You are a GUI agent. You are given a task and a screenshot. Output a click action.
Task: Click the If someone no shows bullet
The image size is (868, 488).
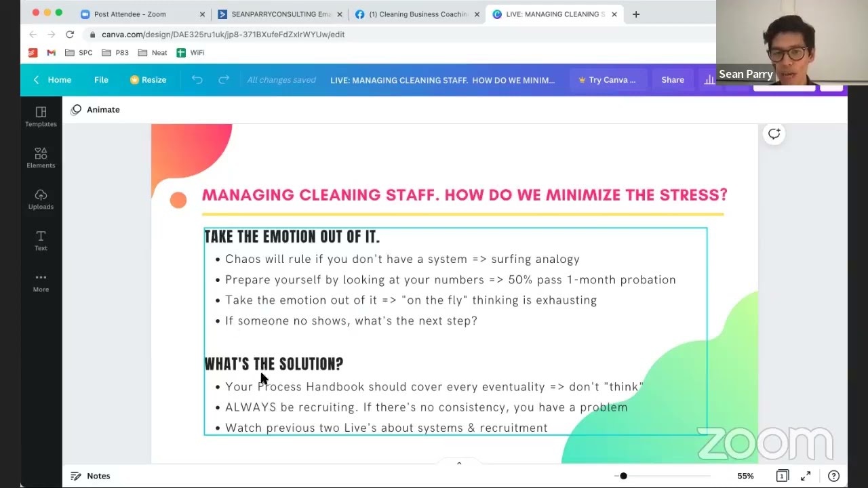(351, 321)
